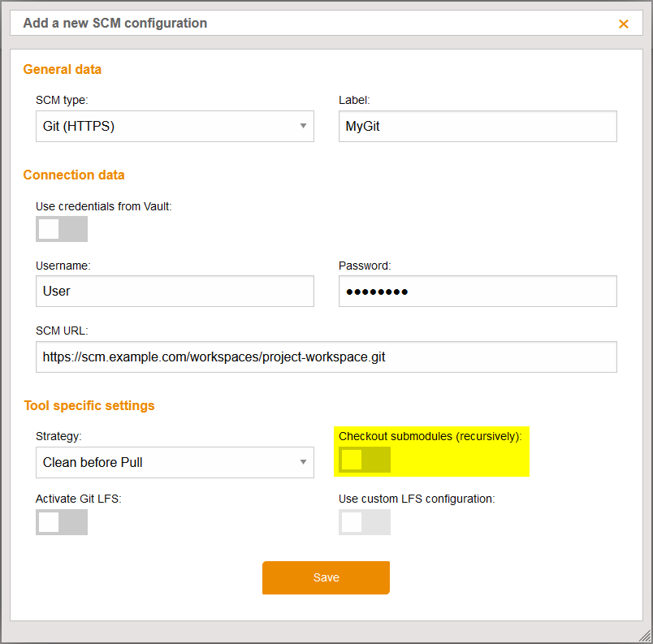Viewport: 653px width, 644px height.
Task: Click the Save button
Action: [x=326, y=577]
